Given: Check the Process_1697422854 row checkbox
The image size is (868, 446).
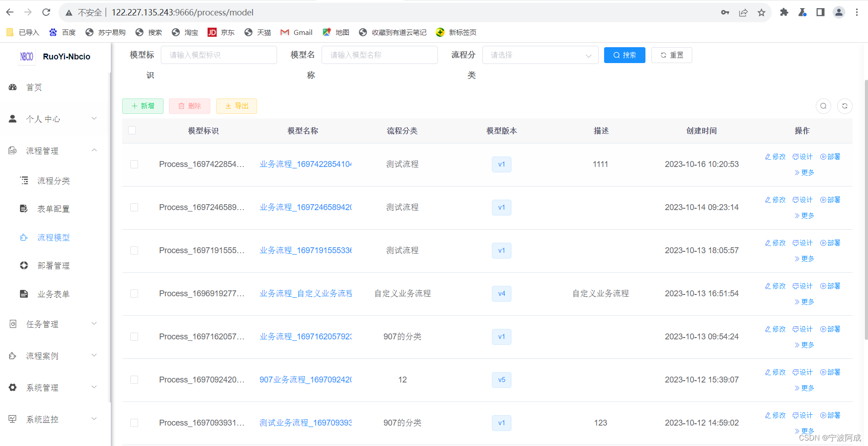Looking at the screenshot, I should tap(134, 164).
